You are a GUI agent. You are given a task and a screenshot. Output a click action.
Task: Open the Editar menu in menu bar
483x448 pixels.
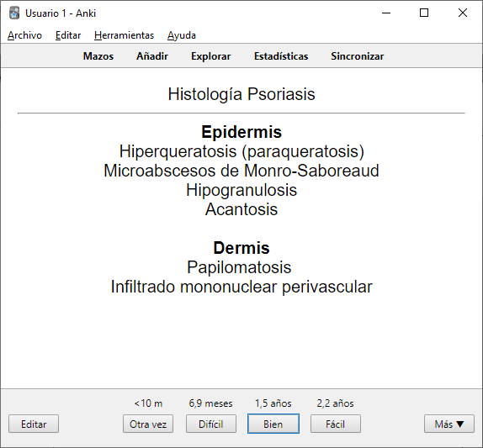tap(68, 35)
